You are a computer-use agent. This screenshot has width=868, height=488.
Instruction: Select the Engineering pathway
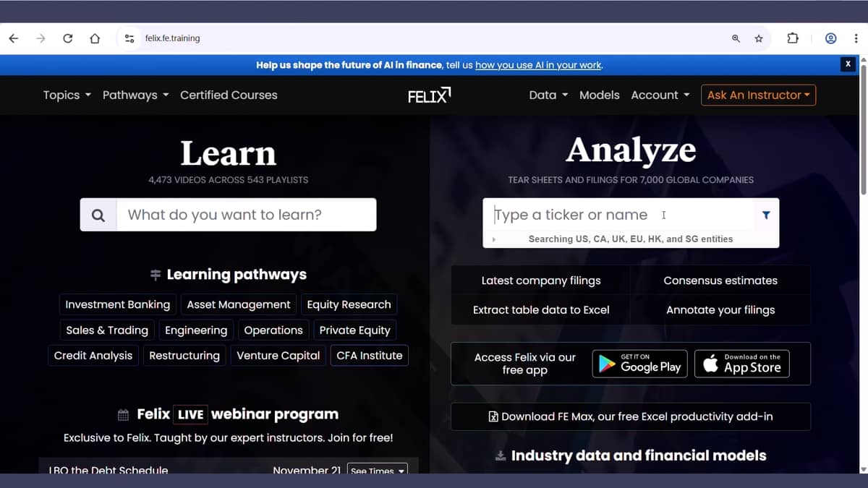coord(196,330)
